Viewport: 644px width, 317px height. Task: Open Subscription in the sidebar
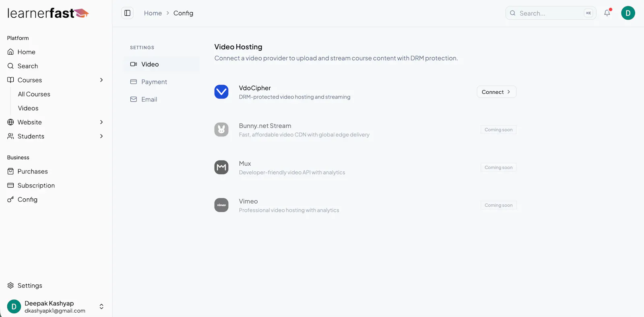56,185
